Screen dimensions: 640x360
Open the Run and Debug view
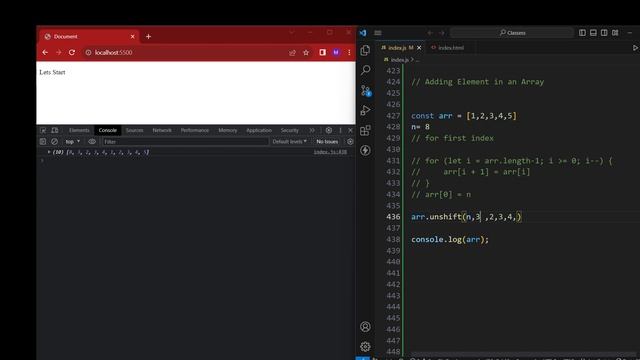(x=365, y=110)
